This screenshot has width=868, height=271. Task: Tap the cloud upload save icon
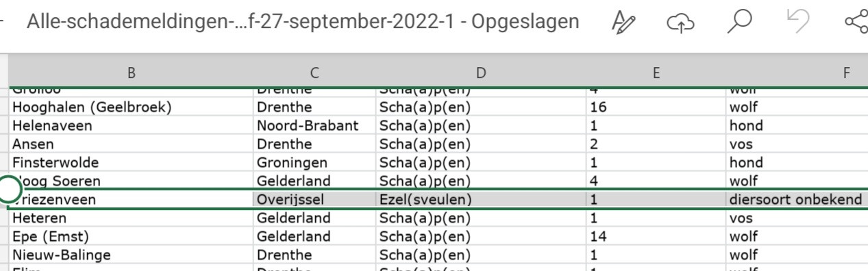[680, 23]
